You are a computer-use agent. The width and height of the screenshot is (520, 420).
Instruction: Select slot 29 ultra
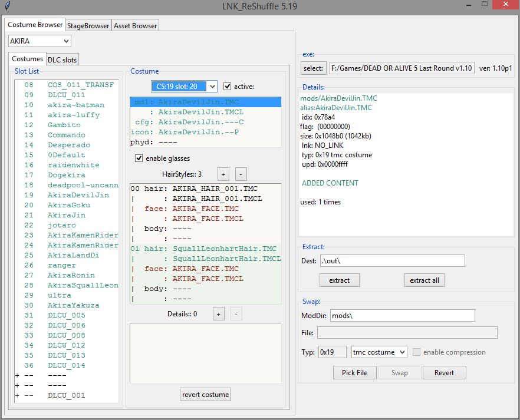(x=66, y=295)
